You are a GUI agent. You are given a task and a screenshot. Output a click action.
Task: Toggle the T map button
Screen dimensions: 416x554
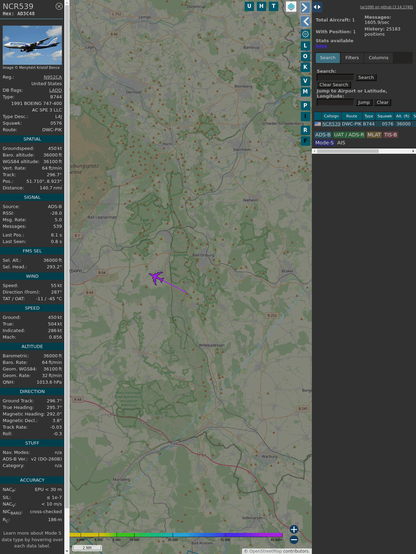pyautogui.click(x=273, y=6)
